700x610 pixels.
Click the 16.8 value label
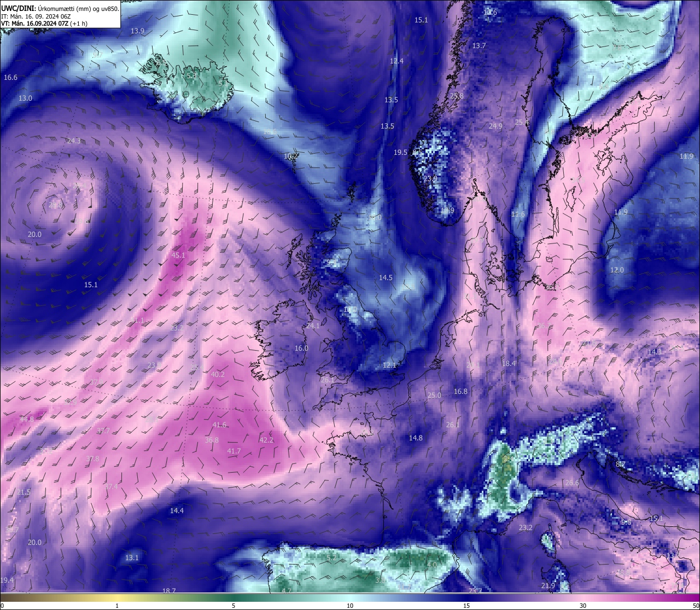tap(460, 391)
